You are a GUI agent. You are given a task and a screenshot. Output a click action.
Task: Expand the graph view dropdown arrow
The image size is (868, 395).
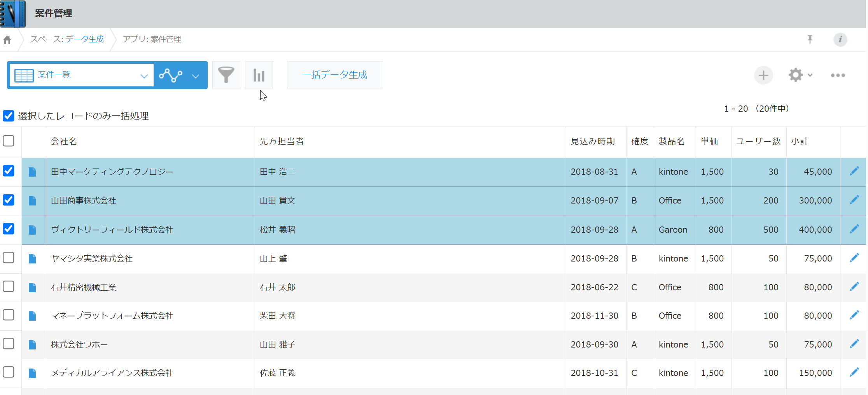(196, 75)
